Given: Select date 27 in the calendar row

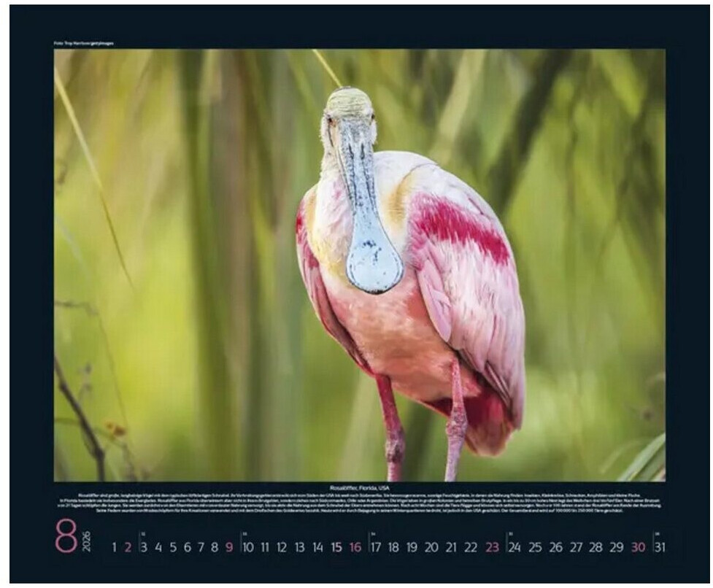Looking at the screenshot, I should pos(576,547).
